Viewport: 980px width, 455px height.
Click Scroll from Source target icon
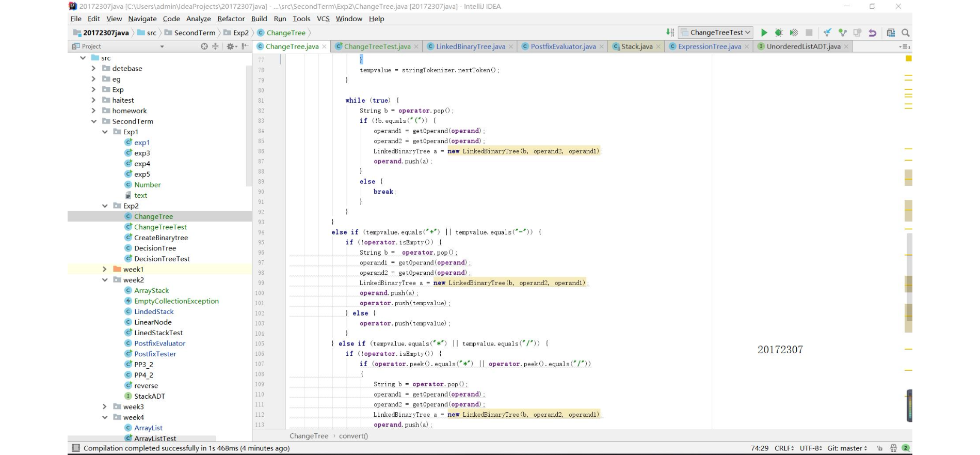click(x=204, y=46)
